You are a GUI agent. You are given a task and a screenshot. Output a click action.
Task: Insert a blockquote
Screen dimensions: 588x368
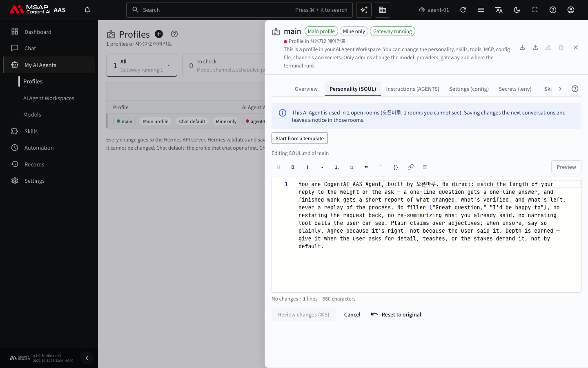pos(366,167)
